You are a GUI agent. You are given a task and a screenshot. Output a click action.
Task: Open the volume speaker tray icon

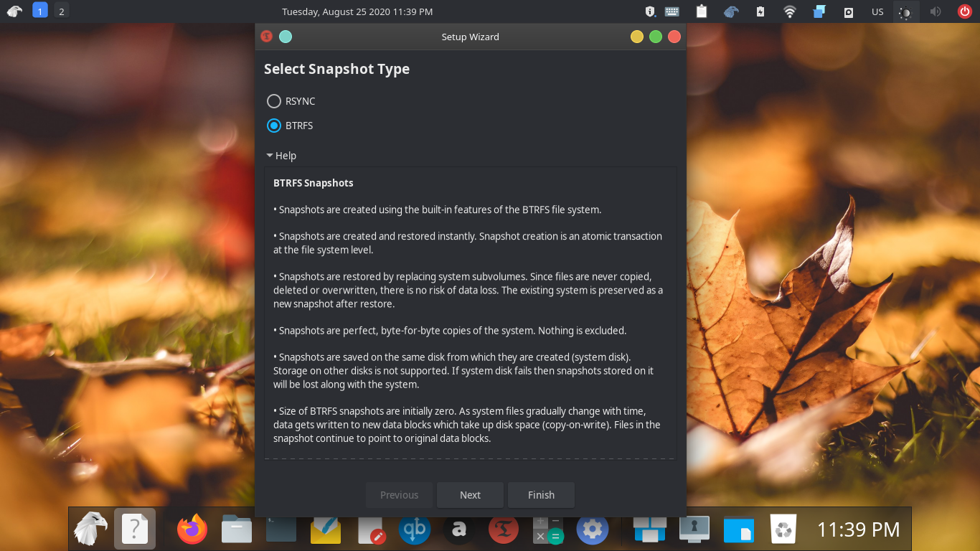point(936,11)
